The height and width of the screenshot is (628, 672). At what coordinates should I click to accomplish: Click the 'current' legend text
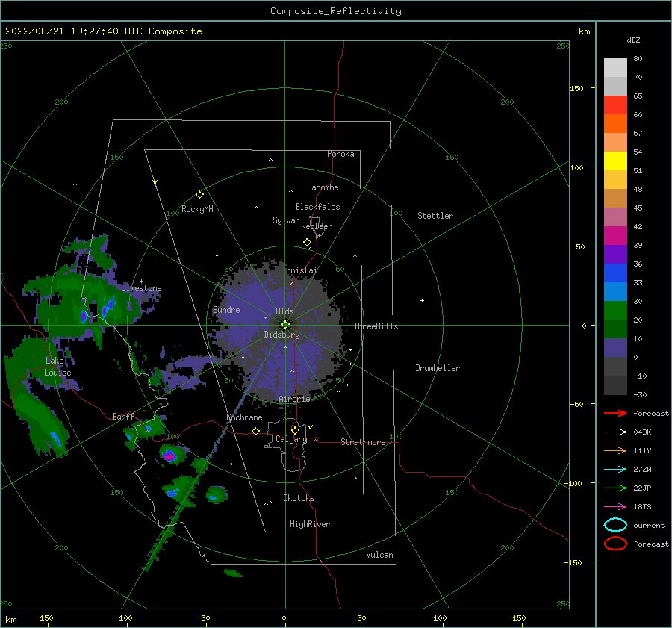tap(648, 525)
